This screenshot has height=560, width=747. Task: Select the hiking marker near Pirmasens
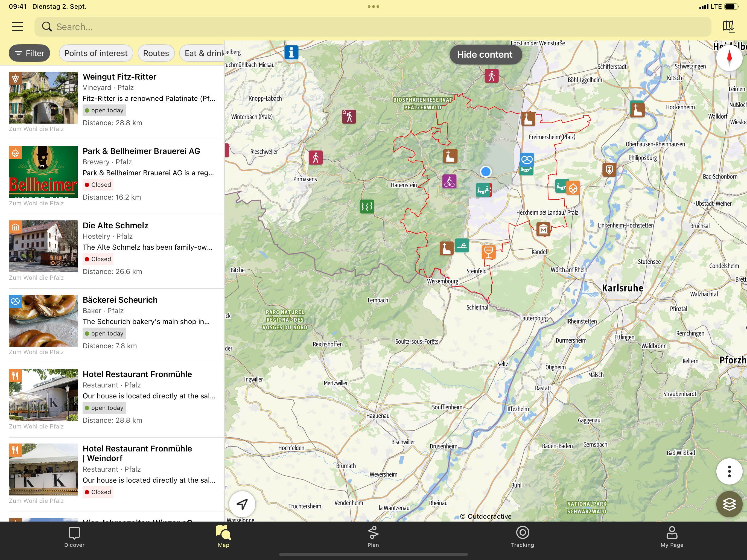316,157
